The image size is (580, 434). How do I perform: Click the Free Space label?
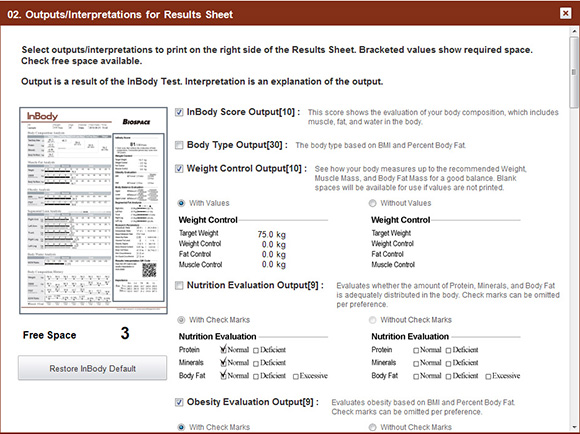pyautogui.click(x=50, y=335)
